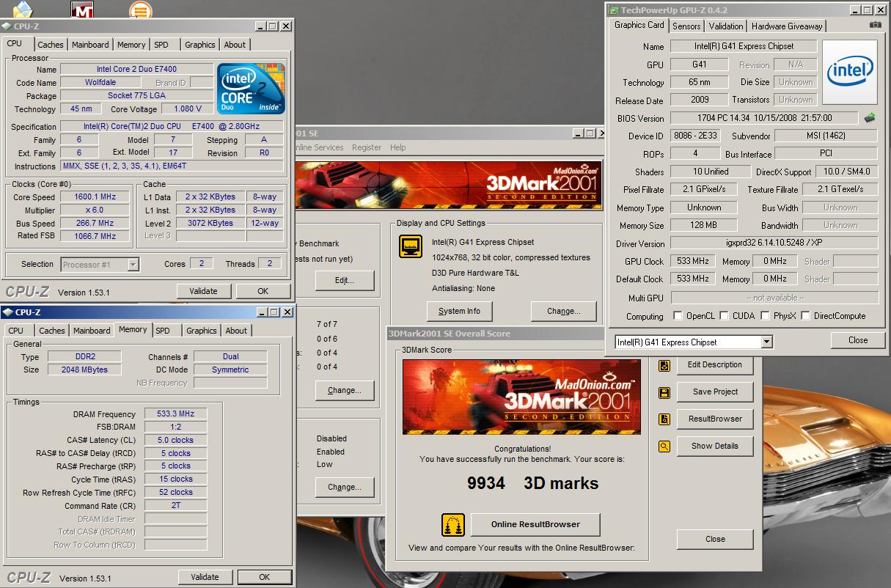Switch to the Sensors tab in GPU-Z

(686, 26)
